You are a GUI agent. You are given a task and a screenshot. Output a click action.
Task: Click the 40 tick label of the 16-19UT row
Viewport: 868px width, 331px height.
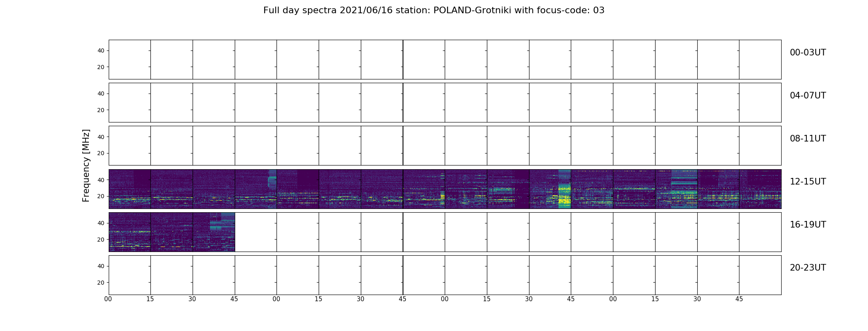tap(101, 223)
